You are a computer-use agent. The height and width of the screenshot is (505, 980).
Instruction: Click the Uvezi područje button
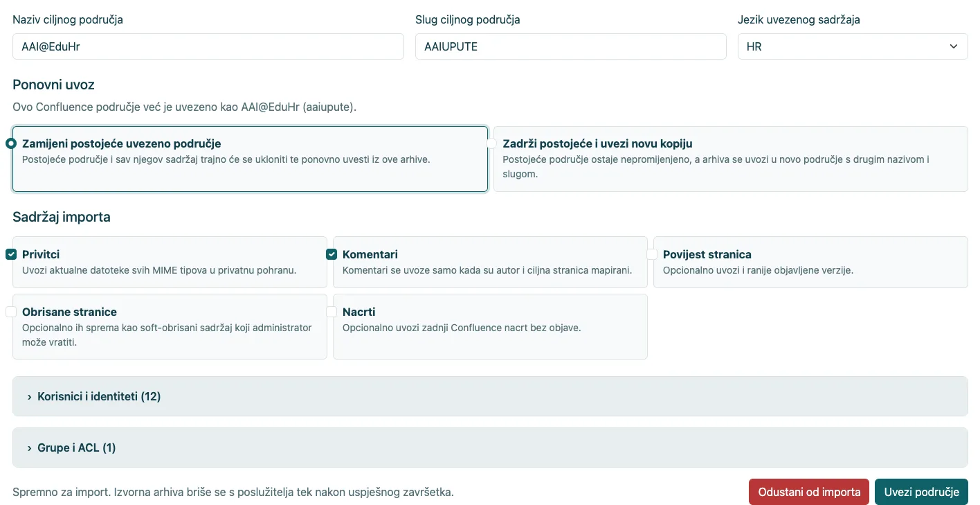[x=921, y=492]
